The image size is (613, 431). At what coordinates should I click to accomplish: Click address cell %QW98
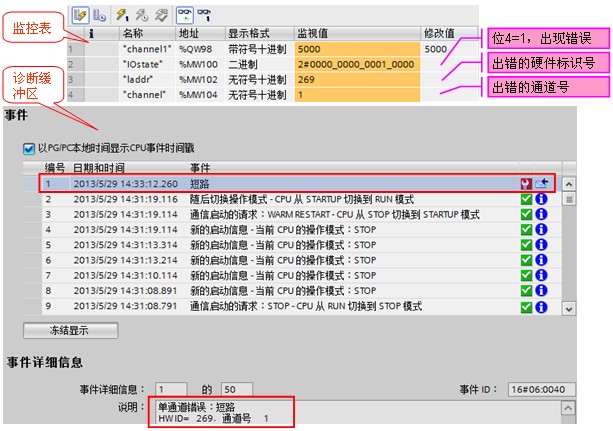200,49
